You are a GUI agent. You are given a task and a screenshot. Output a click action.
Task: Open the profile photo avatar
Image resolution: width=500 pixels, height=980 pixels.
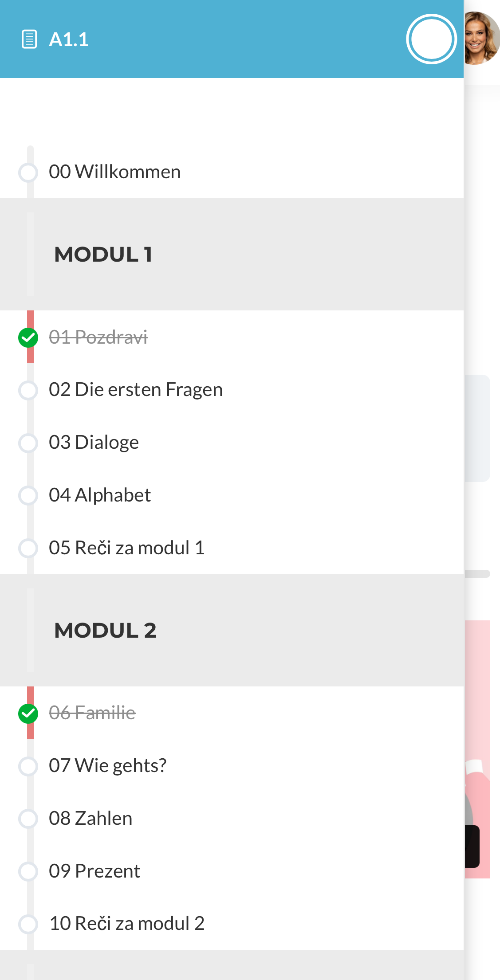pyautogui.click(x=481, y=39)
